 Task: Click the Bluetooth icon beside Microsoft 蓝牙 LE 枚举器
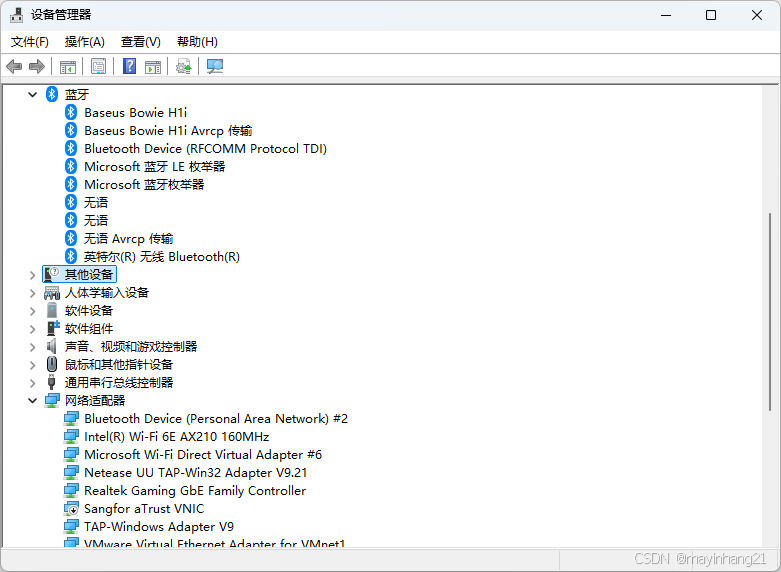pos(71,166)
